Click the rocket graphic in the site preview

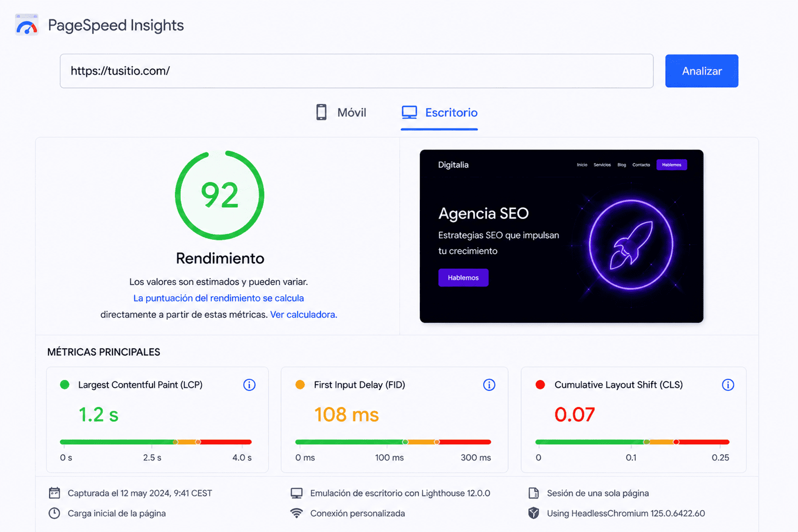pyautogui.click(x=631, y=245)
